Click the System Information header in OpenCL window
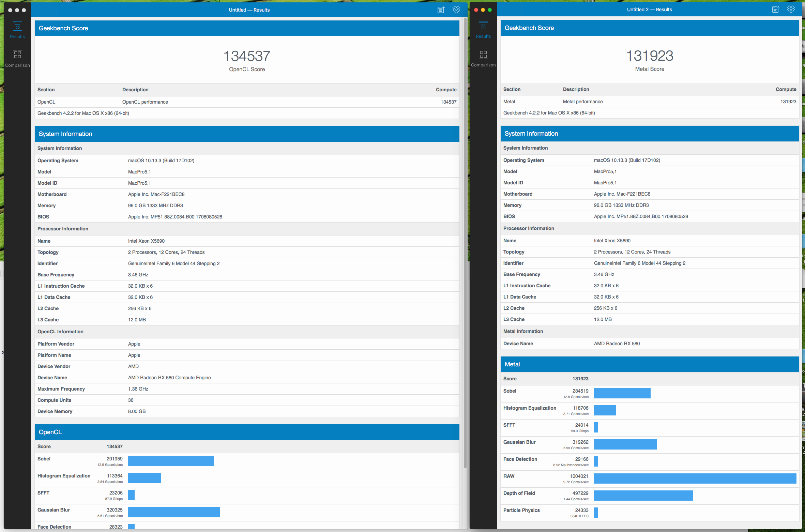 pyautogui.click(x=247, y=134)
